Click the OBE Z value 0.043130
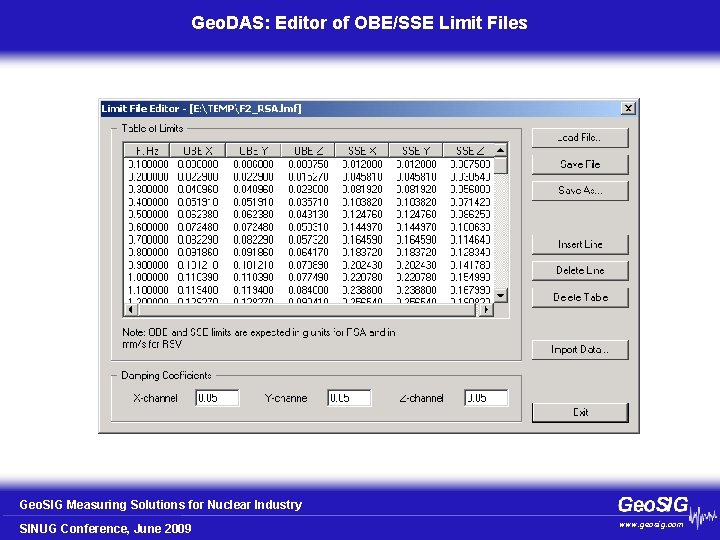This screenshot has height=540, width=720. click(x=308, y=214)
